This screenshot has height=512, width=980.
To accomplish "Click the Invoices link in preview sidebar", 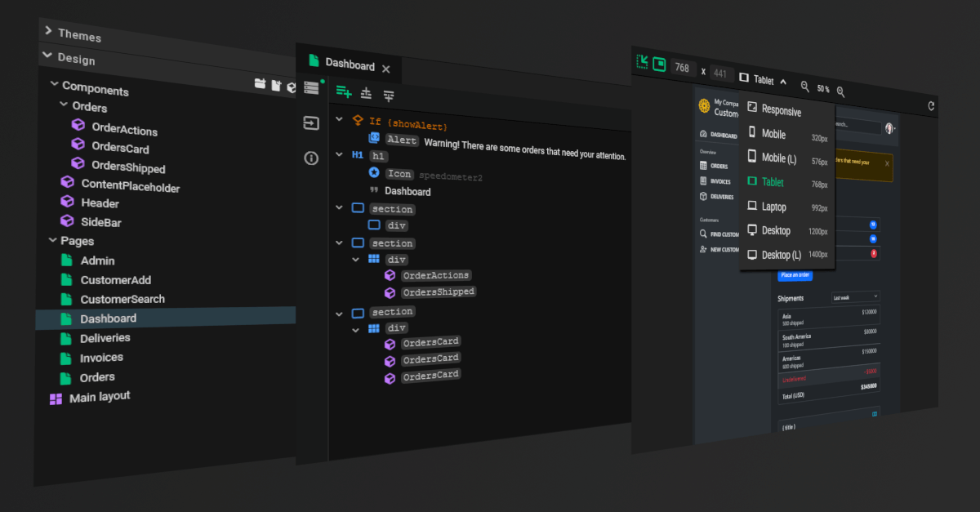I will point(720,181).
